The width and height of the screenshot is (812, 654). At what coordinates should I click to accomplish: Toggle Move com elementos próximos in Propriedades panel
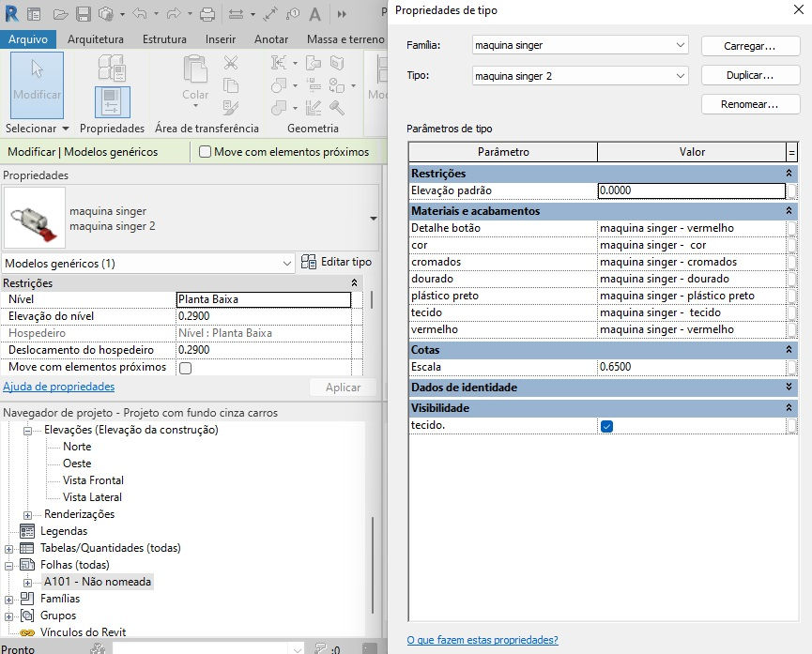[x=185, y=368]
